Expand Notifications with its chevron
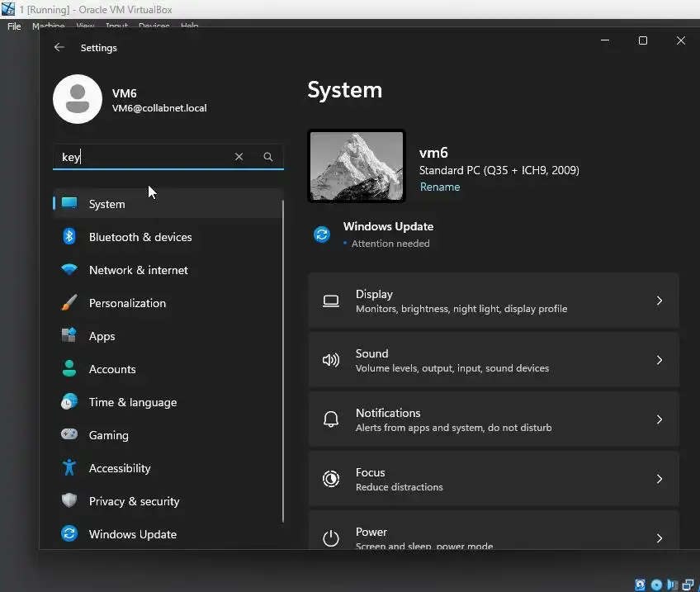 (x=660, y=419)
